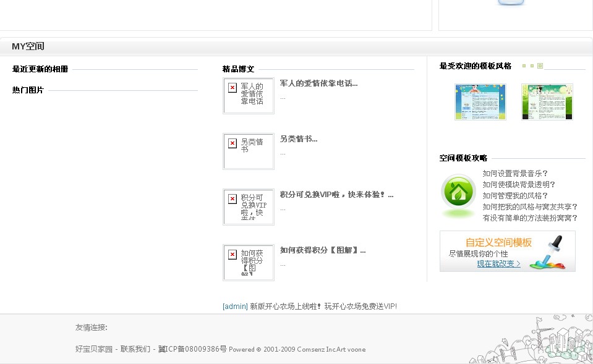
Task: Open blog post 如何获得积分【图解】
Action: (323, 250)
